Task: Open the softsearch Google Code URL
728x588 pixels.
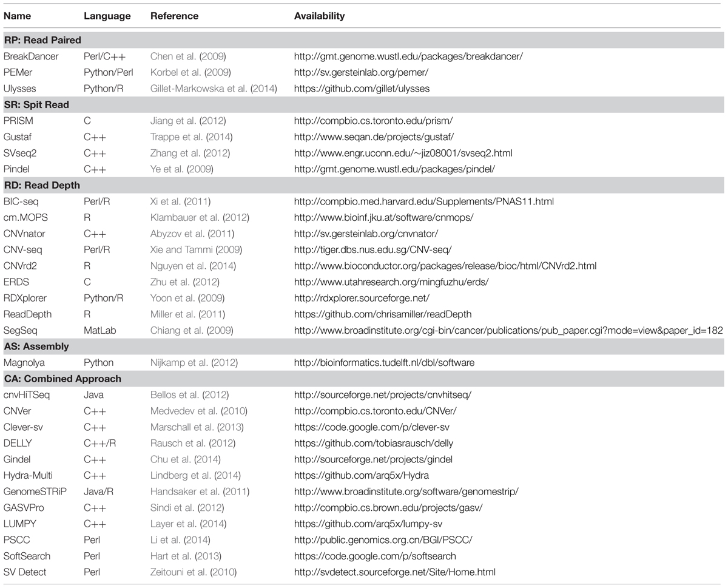Action: pyautogui.click(x=375, y=555)
